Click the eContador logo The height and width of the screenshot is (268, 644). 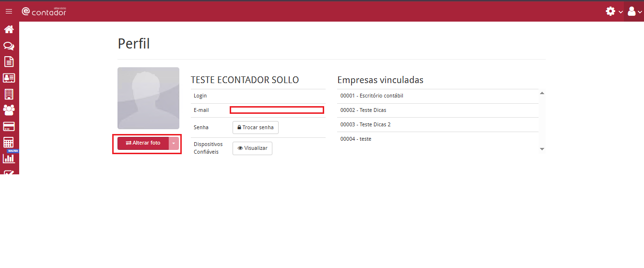pyautogui.click(x=44, y=11)
